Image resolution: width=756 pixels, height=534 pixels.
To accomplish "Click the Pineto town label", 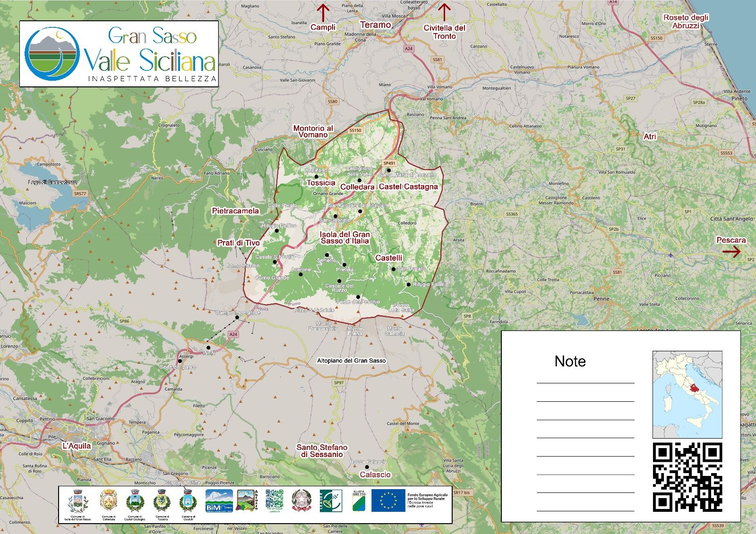I will coord(739,99).
